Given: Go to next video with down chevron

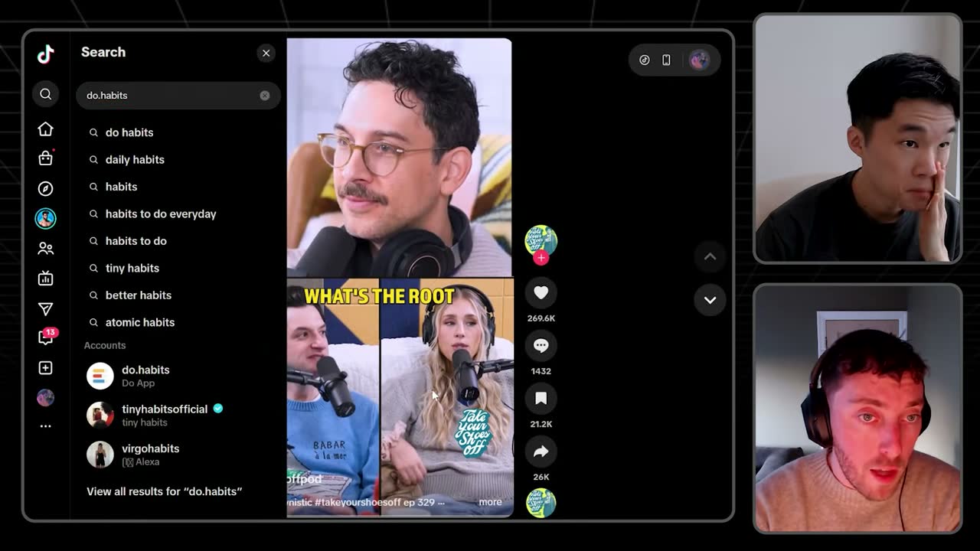Looking at the screenshot, I should [710, 300].
